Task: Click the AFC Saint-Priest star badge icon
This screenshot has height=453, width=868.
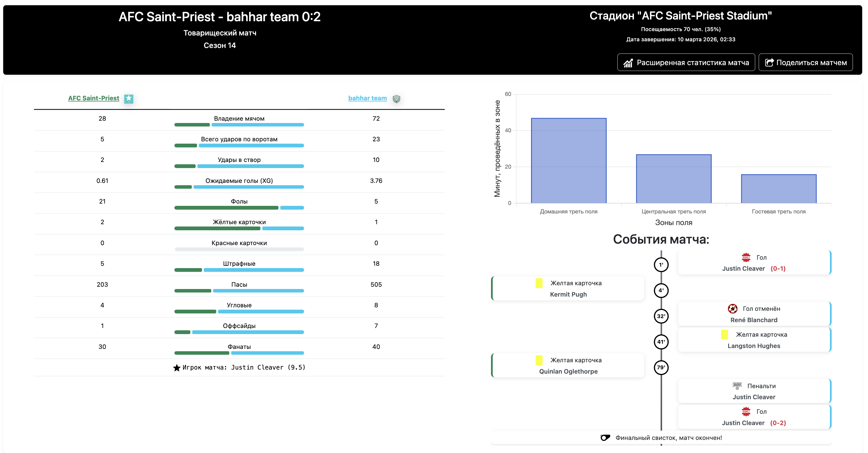Action: coord(129,98)
